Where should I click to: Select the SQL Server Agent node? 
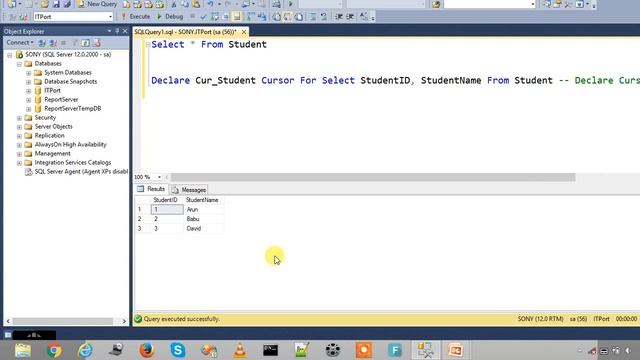pos(81,171)
